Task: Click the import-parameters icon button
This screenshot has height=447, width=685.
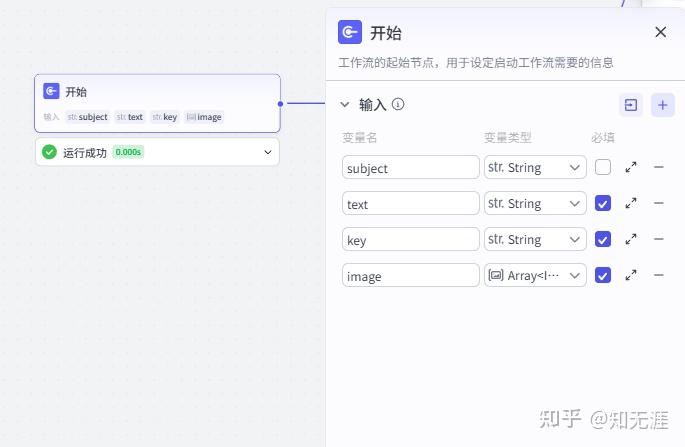Action: [x=631, y=105]
